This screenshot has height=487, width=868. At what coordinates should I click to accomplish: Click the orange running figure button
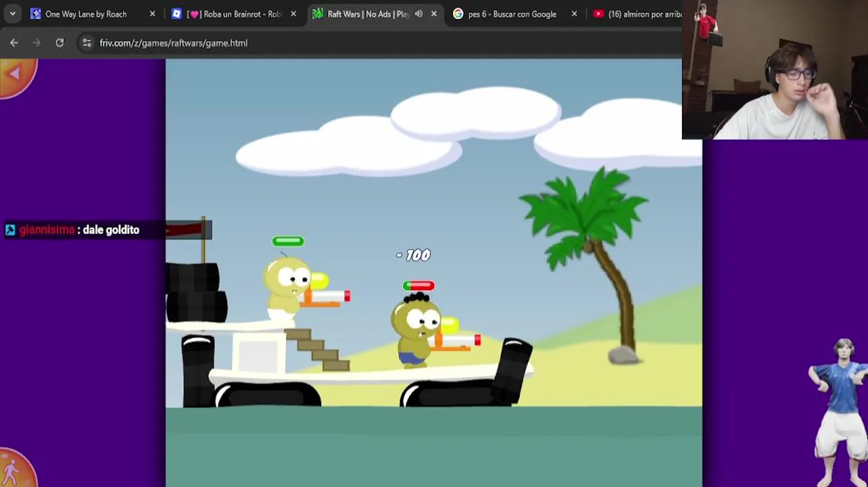coord(15,469)
